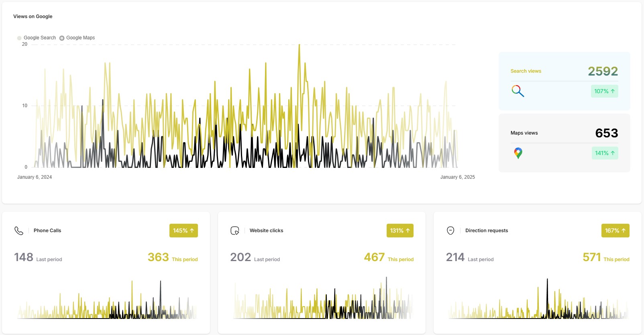This screenshot has width=644, height=335.
Task: Click the 131% Website clicks increase badge
Action: [400, 231]
